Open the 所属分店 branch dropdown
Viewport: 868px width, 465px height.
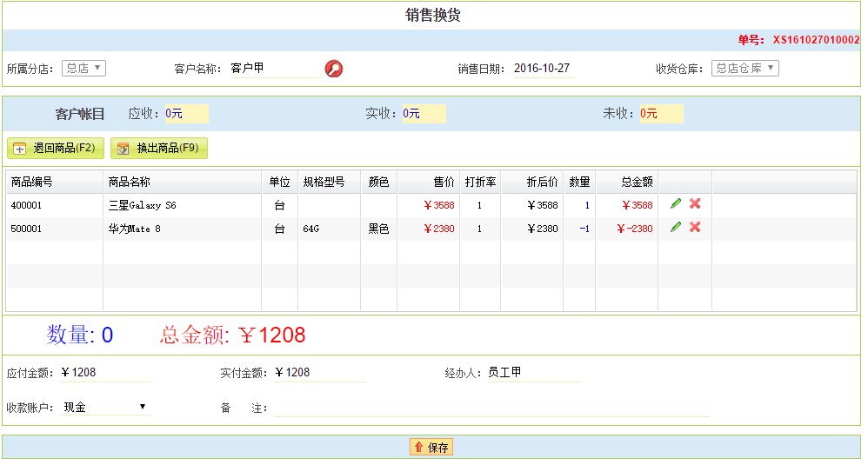point(83,69)
